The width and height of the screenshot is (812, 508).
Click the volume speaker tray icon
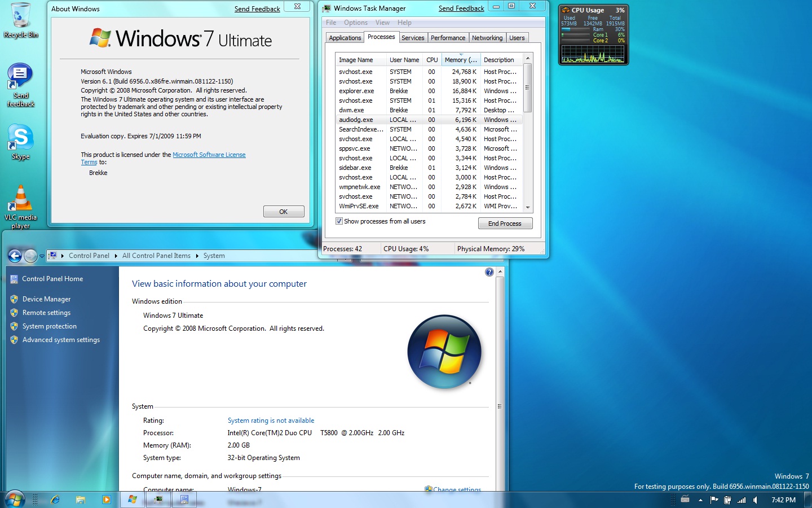coord(755,500)
